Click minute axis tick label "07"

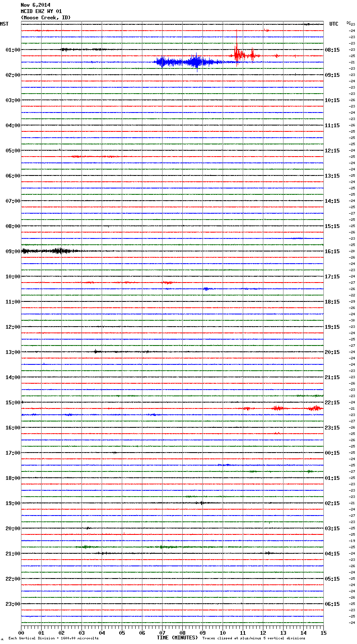pyautogui.click(x=162, y=633)
